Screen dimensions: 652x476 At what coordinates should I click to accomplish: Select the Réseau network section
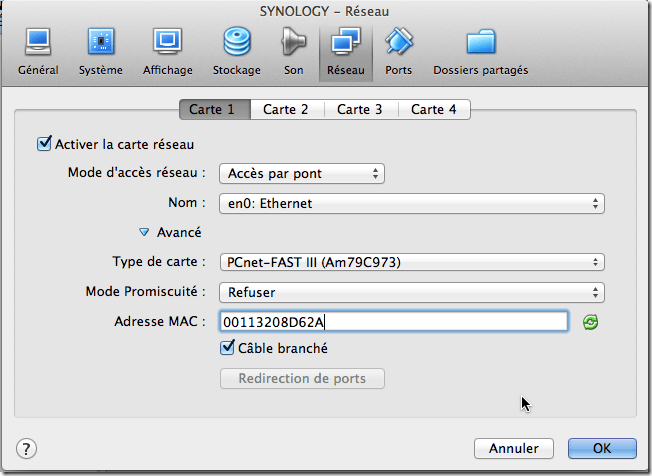point(346,52)
